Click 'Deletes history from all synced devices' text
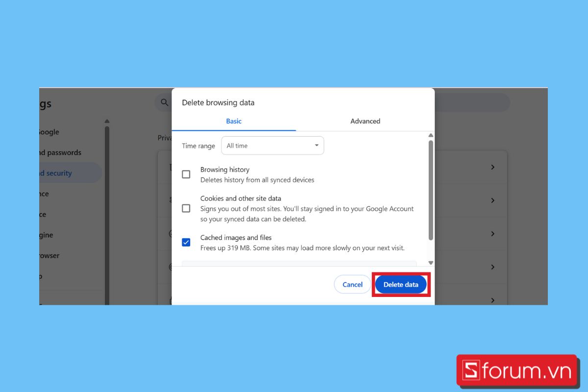The image size is (588, 392). [x=257, y=180]
